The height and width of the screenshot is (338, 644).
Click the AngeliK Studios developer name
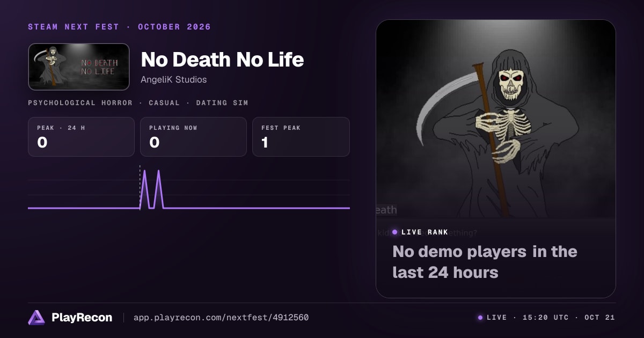pyautogui.click(x=173, y=79)
